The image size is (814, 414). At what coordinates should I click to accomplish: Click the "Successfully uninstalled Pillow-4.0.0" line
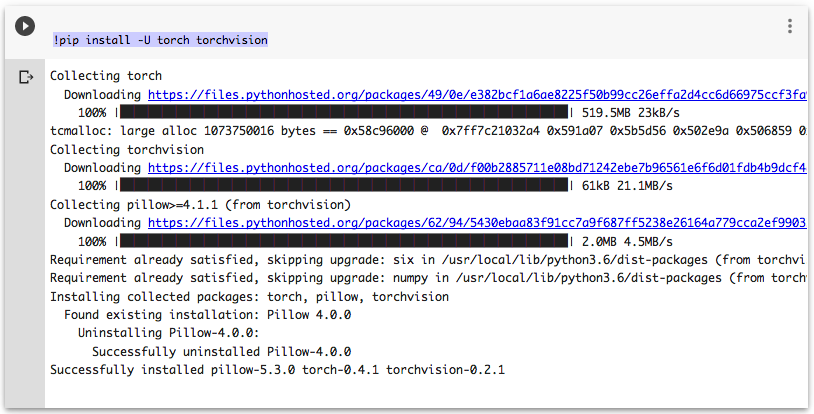(221, 352)
